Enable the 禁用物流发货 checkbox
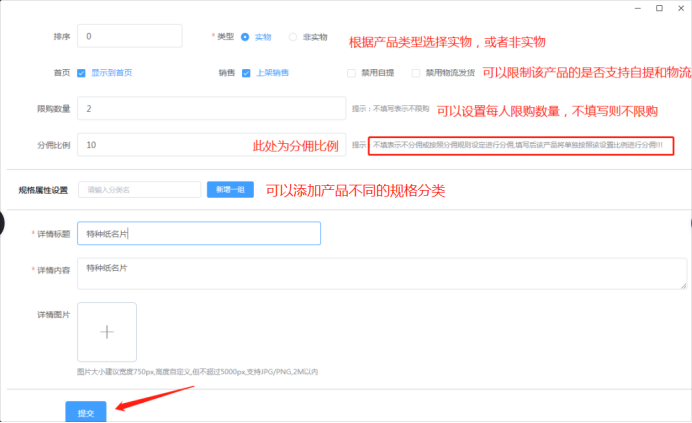Screen dimensions: 692x423 click(x=416, y=72)
